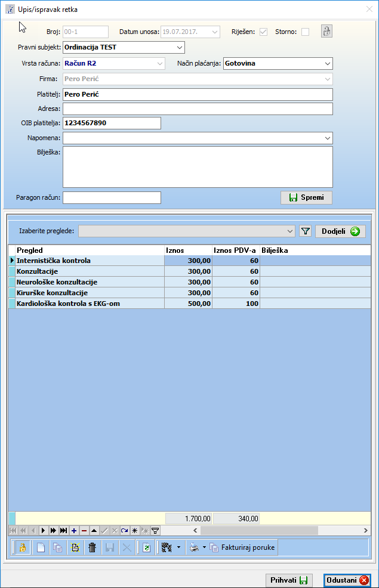Click the filter icon beside Izaberite preglede
Image resolution: width=379 pixels, height=588 pixels.
[x=306, y=231]
